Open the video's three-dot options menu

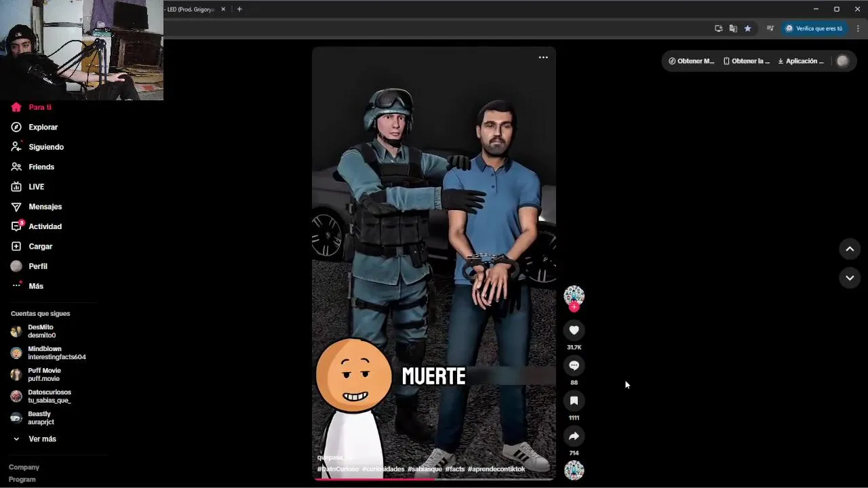click(543, 58)
